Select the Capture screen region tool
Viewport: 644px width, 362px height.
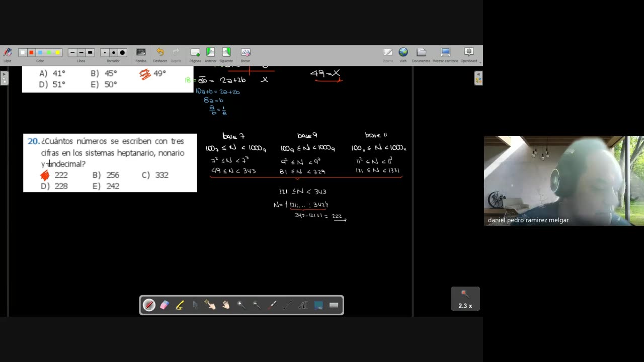coord(318,305)
